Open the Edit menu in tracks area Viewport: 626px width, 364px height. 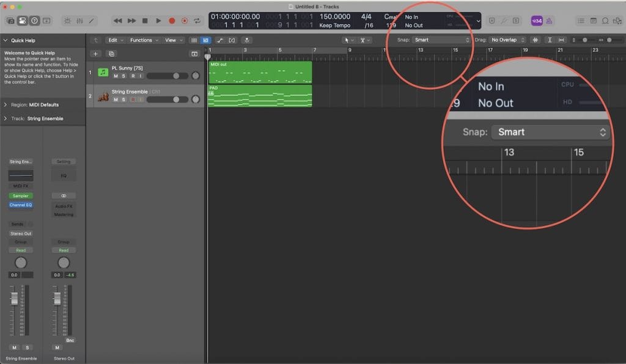pos(115,40)
